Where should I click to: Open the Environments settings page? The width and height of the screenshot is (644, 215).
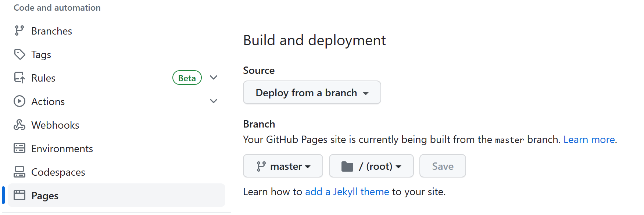62,148
